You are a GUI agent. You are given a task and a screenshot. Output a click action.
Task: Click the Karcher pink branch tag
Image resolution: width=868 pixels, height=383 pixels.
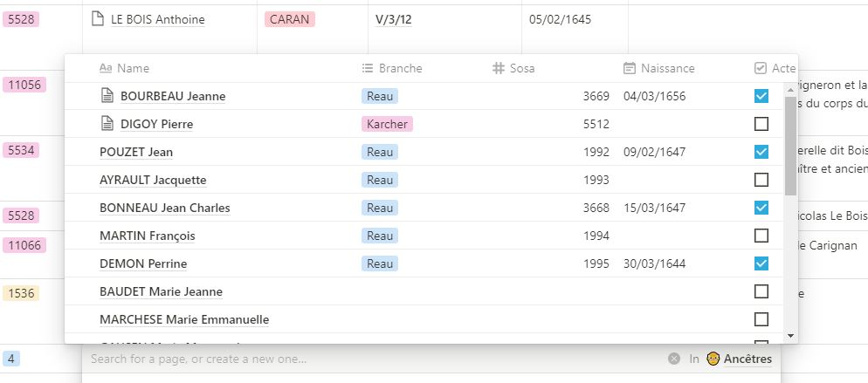click(387, 124)
